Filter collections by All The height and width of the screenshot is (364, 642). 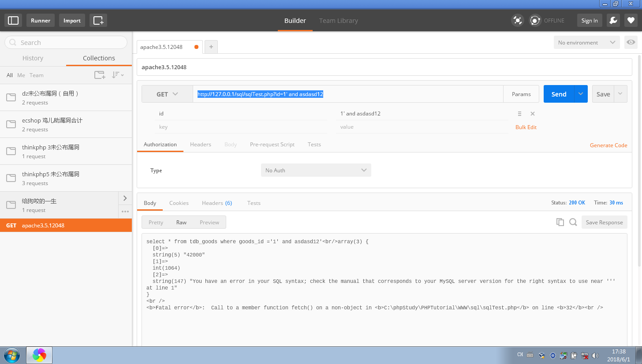pyautogui.click(x=10, y=75)
